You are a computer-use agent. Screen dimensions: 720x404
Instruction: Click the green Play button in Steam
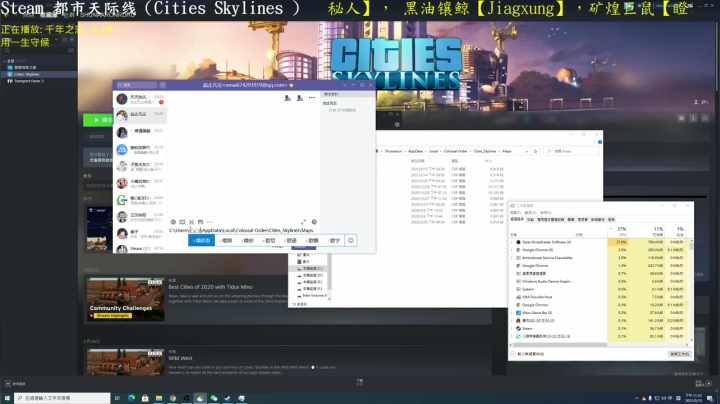click(98, 120)
